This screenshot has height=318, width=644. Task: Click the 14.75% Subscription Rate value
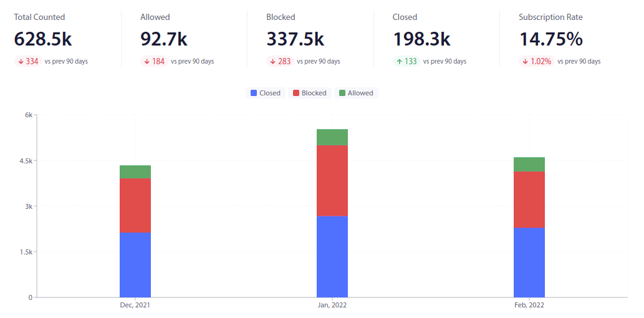point(550,39)
